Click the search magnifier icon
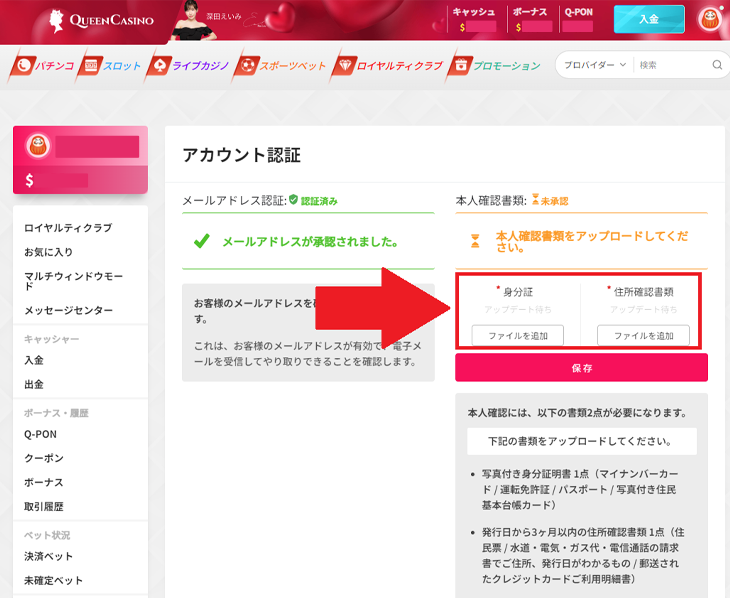This screenshot has width=730, height=598. pyautogui.click(x=717, y=65)
